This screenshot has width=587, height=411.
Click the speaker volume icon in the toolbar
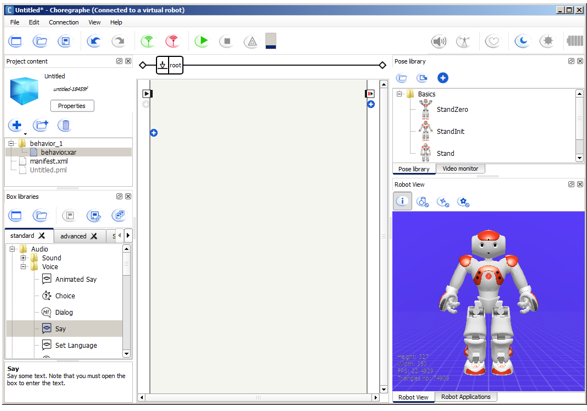[x=439, y=41]
